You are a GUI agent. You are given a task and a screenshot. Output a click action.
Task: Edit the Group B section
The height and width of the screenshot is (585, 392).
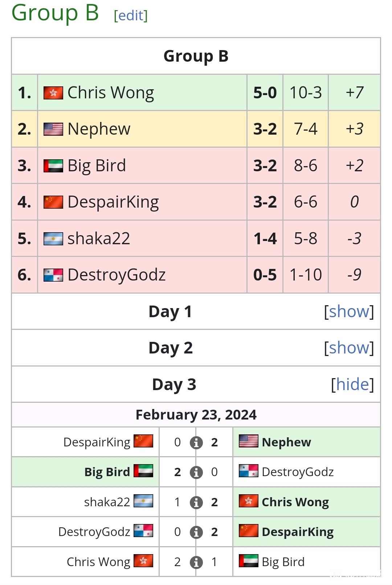click(131, 15)
